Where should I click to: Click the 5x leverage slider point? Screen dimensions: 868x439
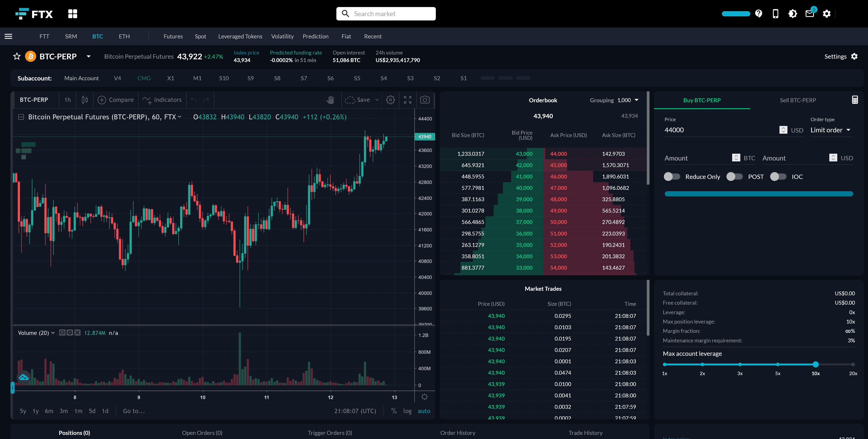pyautogui.click(x=778, y=364)
